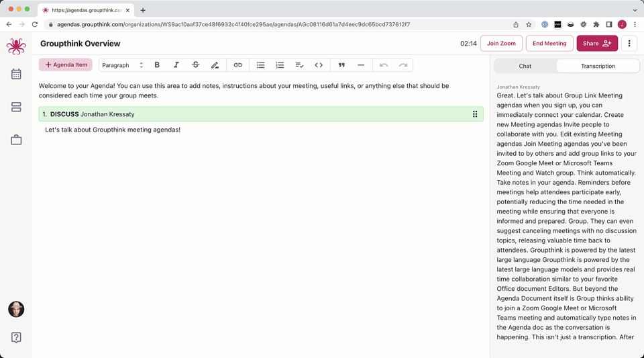Click the Groupthink Overview title
This screenshot has height=358, width=644.
[x=80, y=44]
